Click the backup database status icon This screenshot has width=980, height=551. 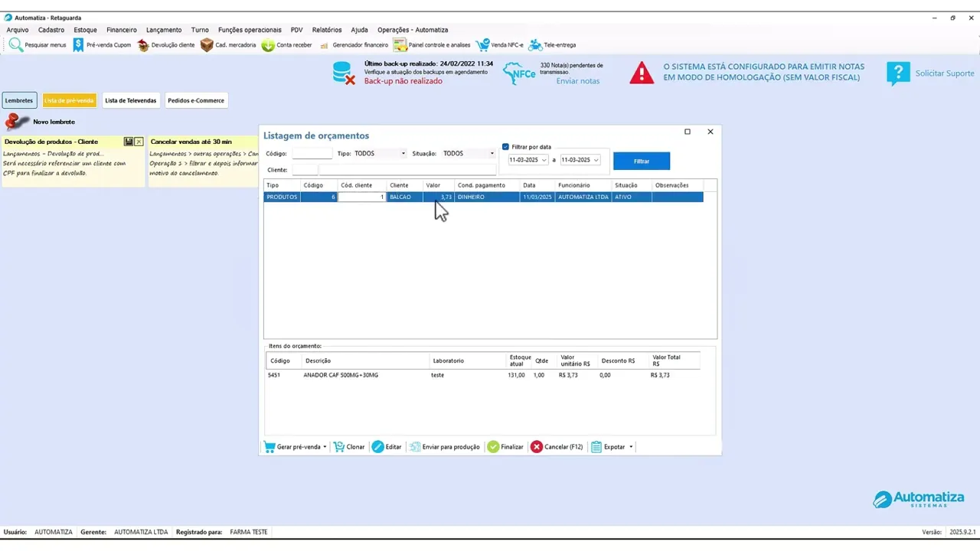pos(343,73)
